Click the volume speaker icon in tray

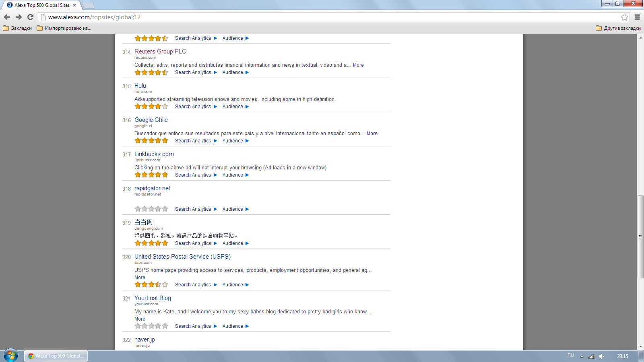pos(601,356)
